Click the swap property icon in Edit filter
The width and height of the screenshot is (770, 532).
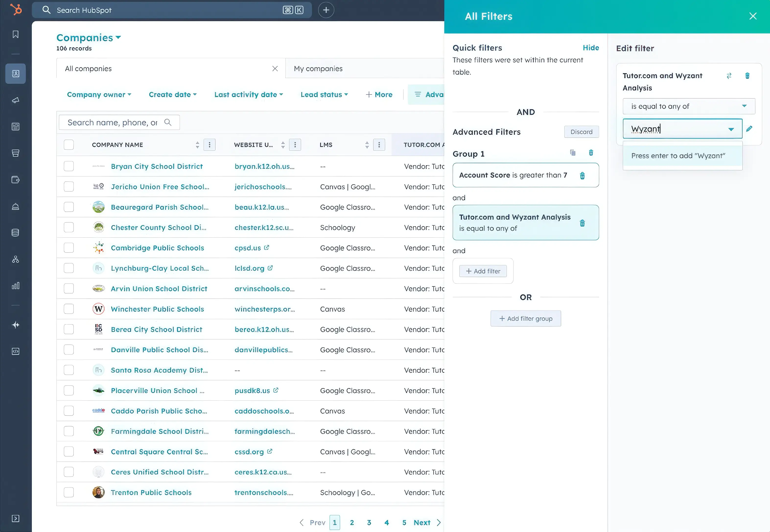[x=729, y=76]
